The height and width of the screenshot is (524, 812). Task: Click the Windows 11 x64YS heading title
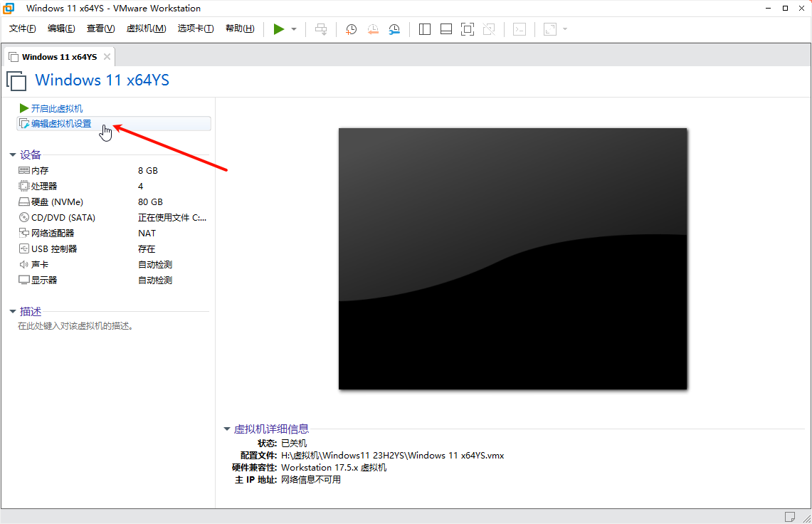102,80
